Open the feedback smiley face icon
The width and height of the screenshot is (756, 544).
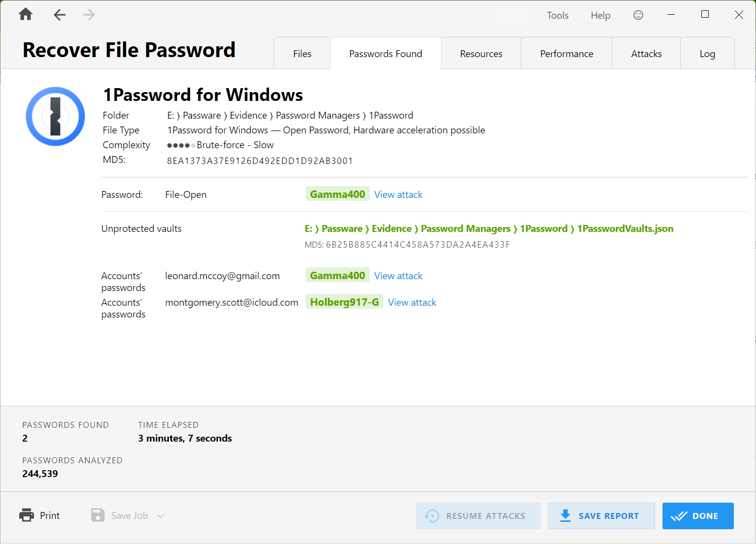(x=638, y=15)
